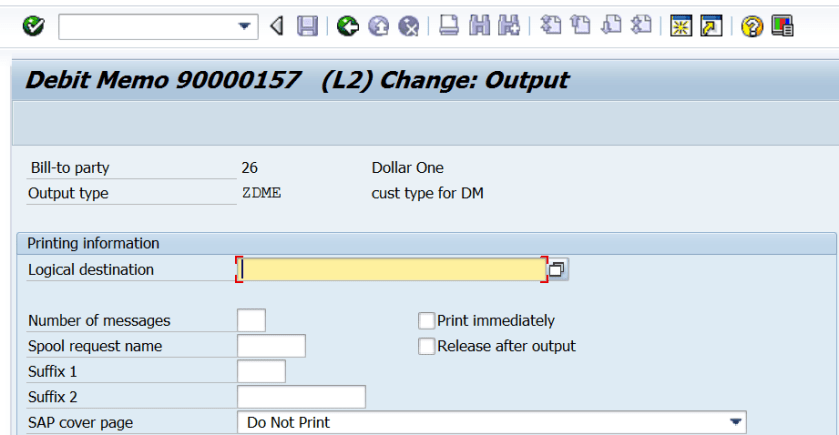Click the Output type label
The height and width of the screenshot is (435, 839).
tap(68, 193)
